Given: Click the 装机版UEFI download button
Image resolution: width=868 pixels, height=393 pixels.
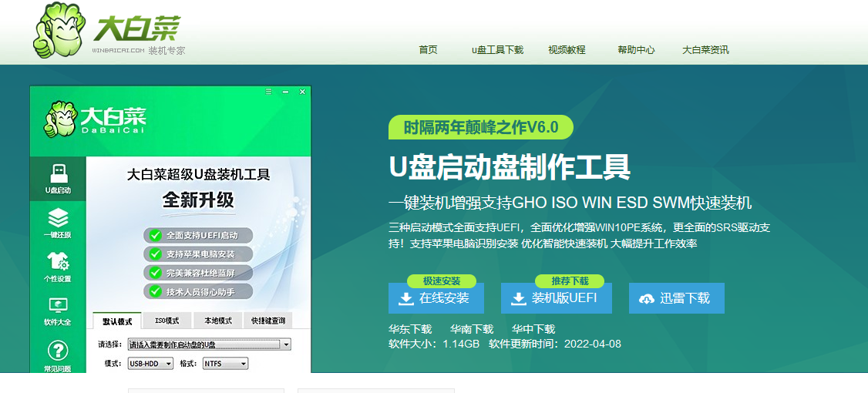Looking at the screenshot, I should (x=557, y=298).
